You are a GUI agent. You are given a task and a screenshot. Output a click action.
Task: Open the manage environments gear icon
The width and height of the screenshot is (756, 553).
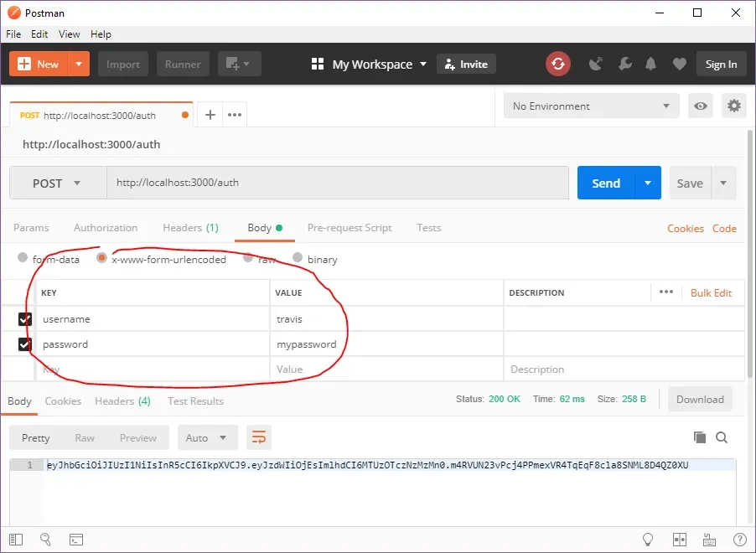pos(734,106)
